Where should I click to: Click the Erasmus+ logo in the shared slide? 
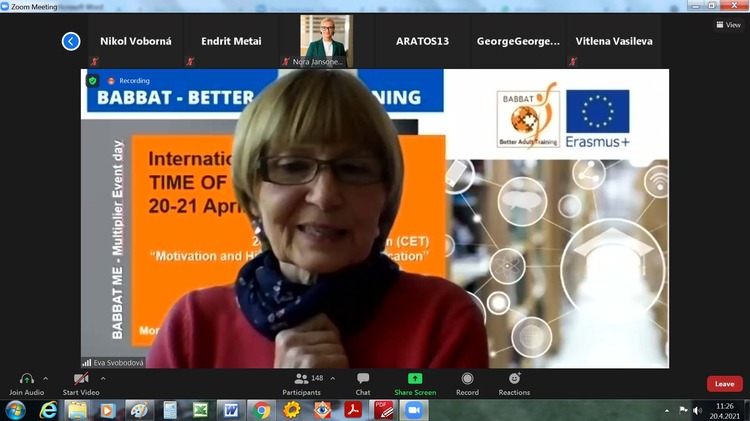pos(598,119)
